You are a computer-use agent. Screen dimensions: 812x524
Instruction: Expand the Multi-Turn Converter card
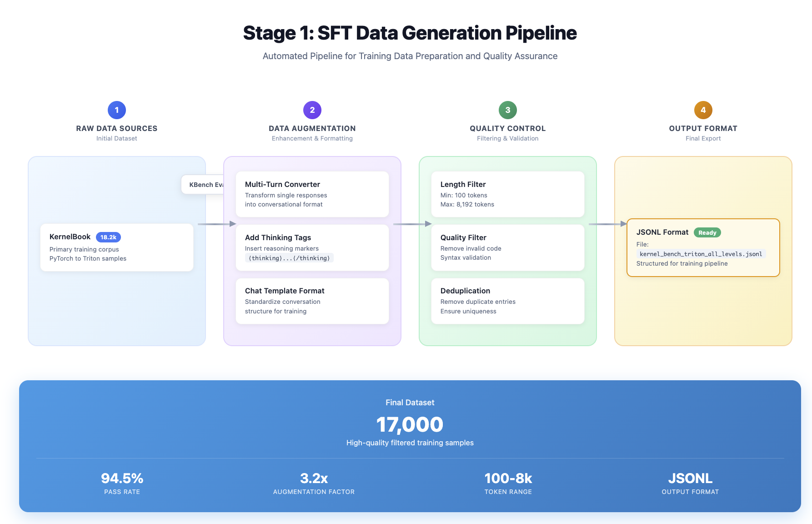pos(312,194)
